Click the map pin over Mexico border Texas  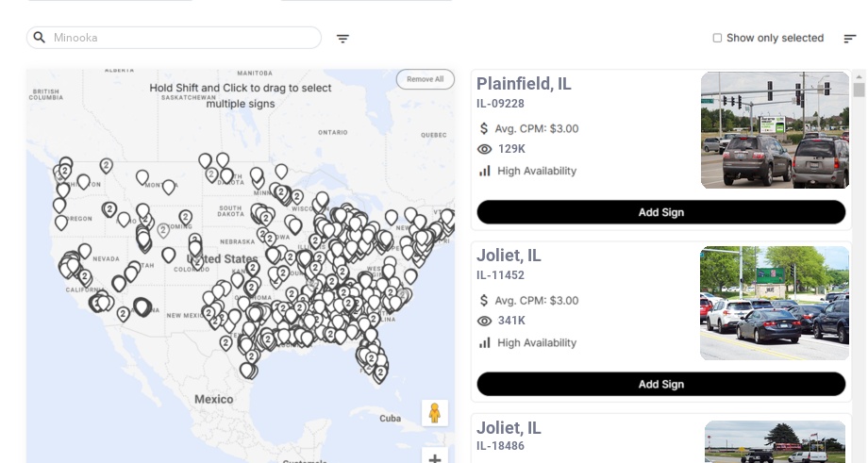click(246, 368)
